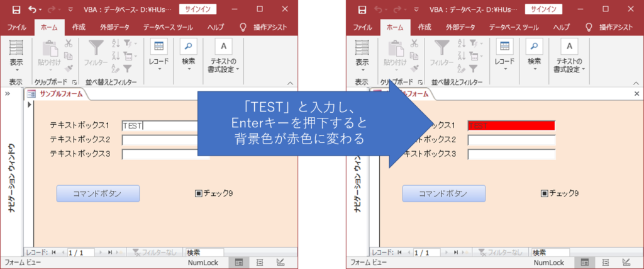Click toggle filter funnel icon in left window

128,68
